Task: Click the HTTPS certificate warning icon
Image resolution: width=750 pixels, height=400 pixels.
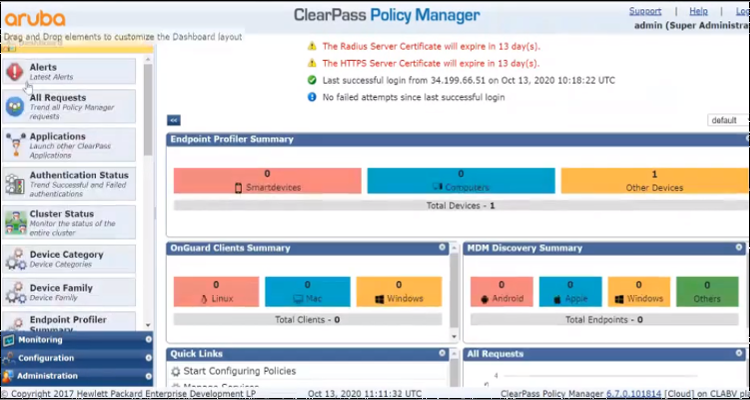Action: (312, 63)
